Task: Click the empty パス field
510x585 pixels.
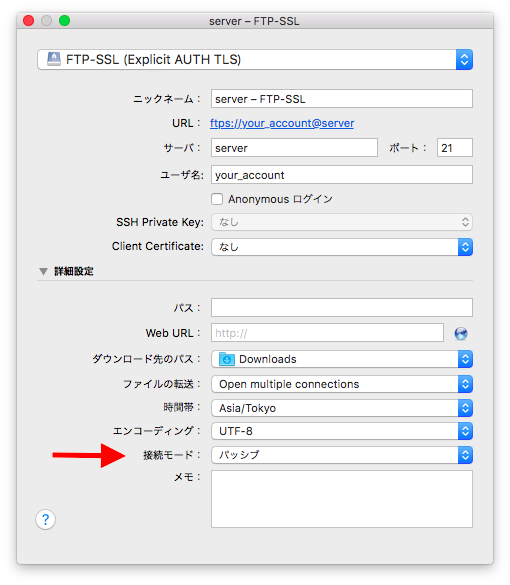Action: click(x=342, y=307)
